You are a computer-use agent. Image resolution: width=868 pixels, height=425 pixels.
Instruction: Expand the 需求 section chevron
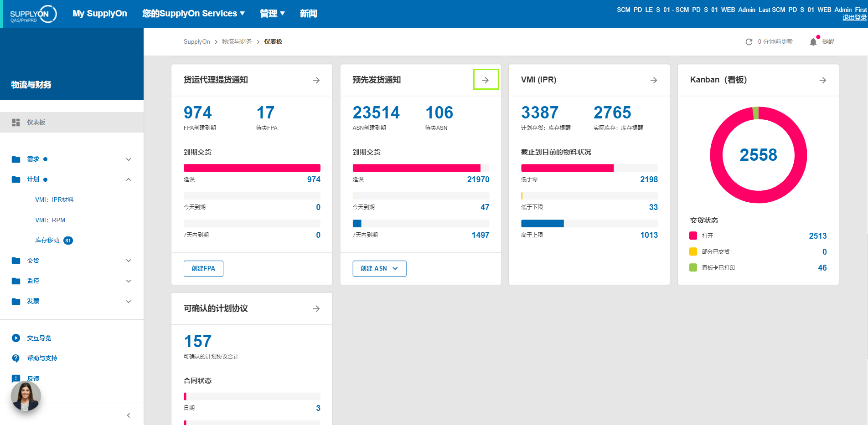[129, 159]
